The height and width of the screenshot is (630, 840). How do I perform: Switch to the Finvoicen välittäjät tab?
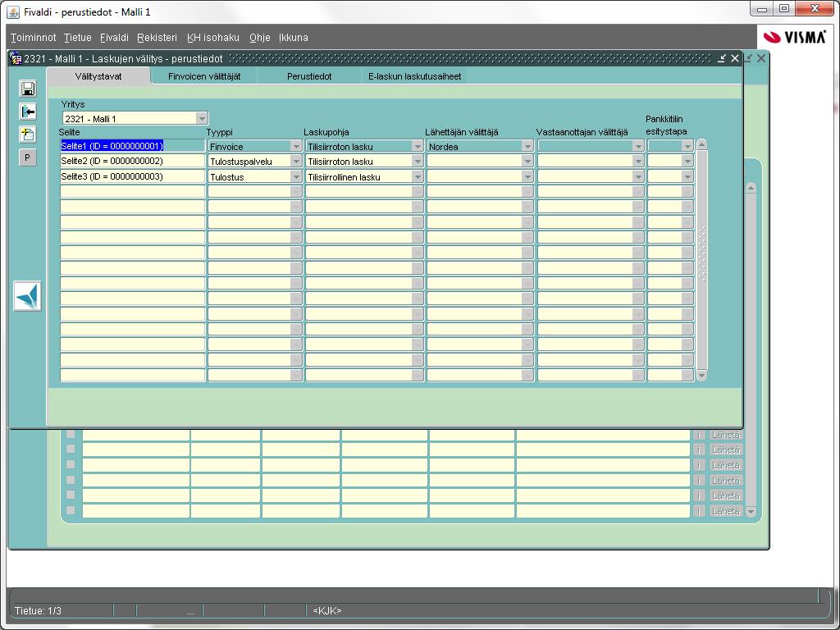point(204,76)
